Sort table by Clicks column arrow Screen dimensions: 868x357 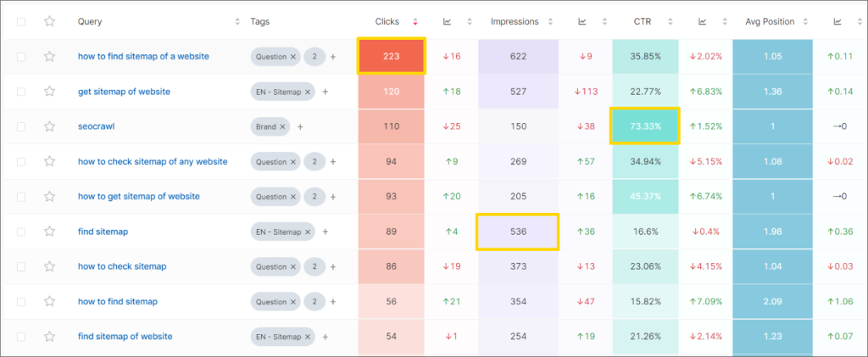(x=415, y=21)
